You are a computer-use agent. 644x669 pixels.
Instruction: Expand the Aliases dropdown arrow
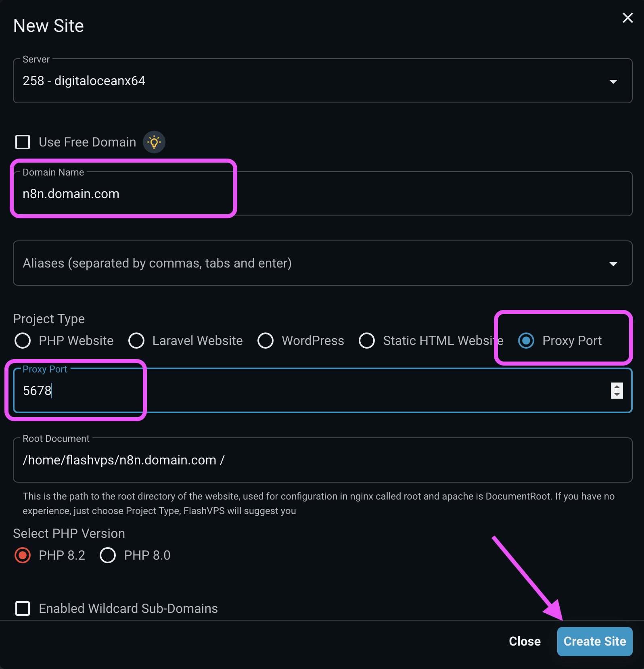point(613,264)
